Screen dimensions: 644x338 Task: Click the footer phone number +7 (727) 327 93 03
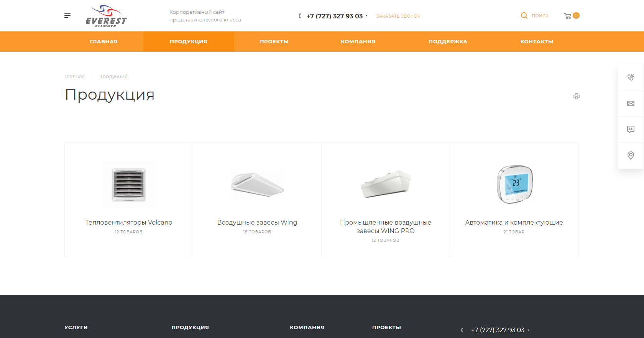coord(498,330)
